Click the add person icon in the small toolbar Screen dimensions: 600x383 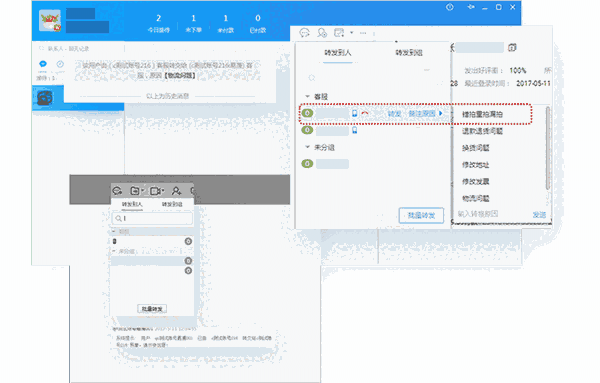tap(176, 191)
